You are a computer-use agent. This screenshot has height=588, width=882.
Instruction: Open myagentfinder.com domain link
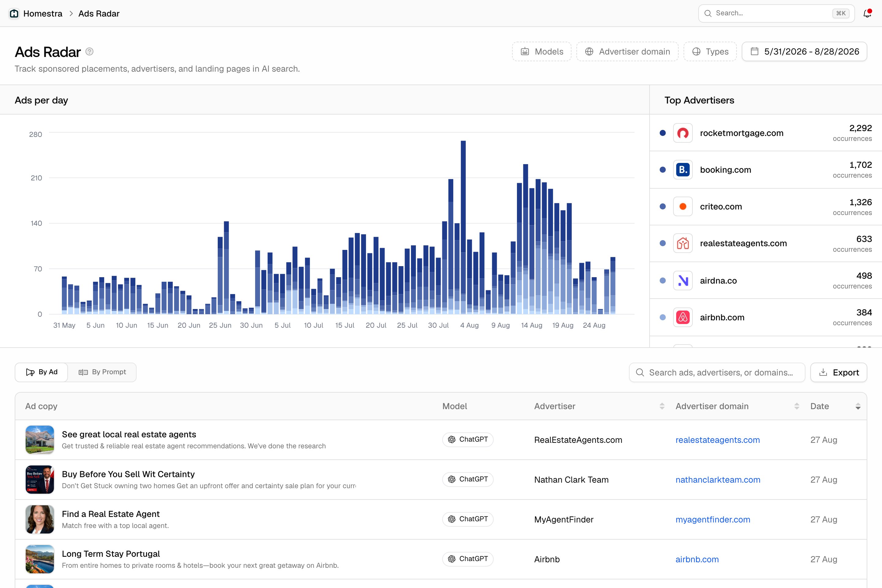click(x=713, y=519)
